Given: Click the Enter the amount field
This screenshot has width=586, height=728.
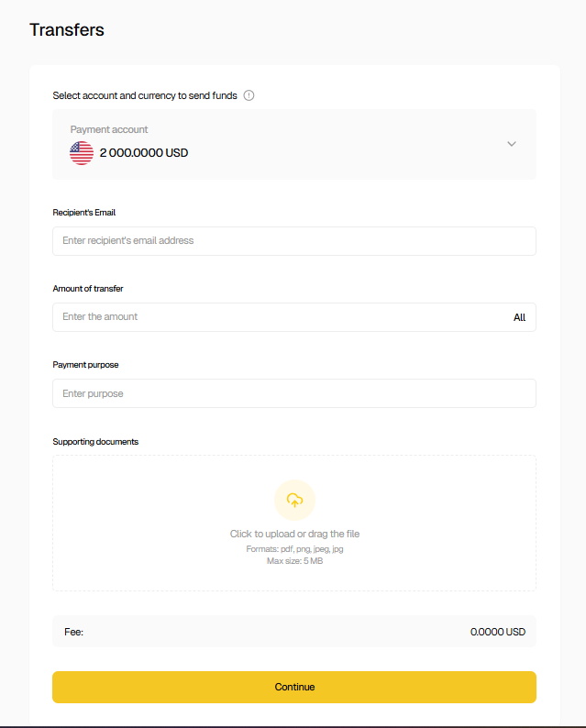Looking at the screenshot, I should (275, 317).
